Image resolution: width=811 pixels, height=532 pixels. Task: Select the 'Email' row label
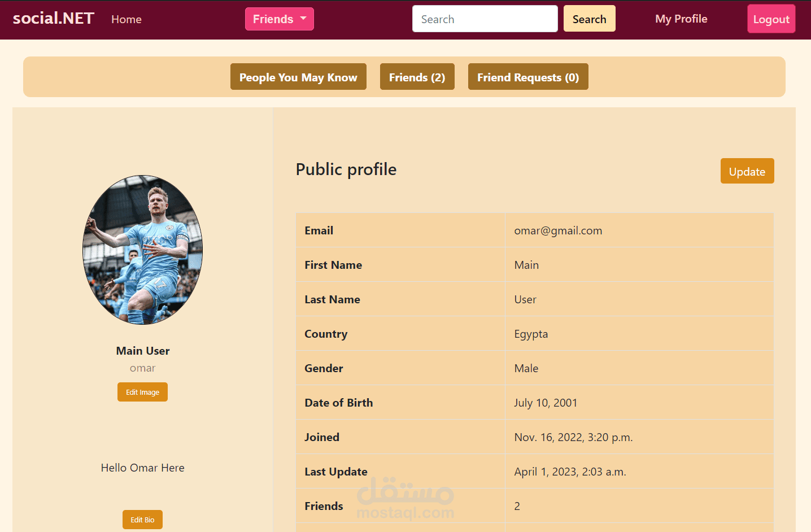tap(319, 230)
